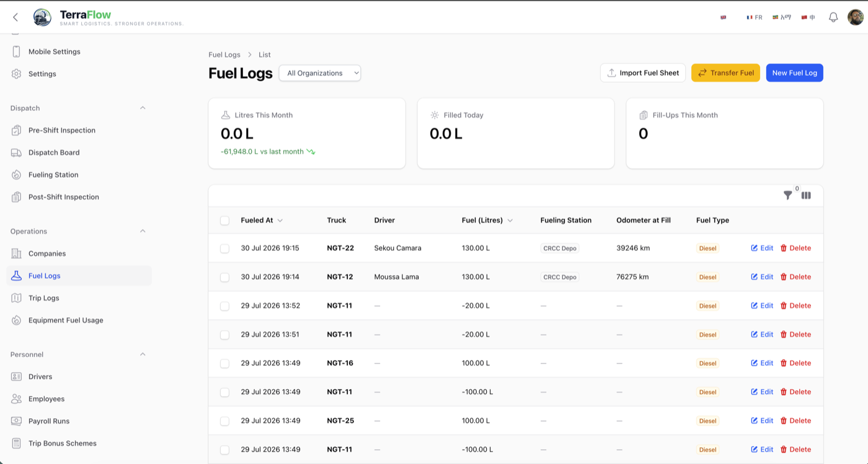Open Trip Bonus Schemes page
868x464 pixels.
[79, 444]
